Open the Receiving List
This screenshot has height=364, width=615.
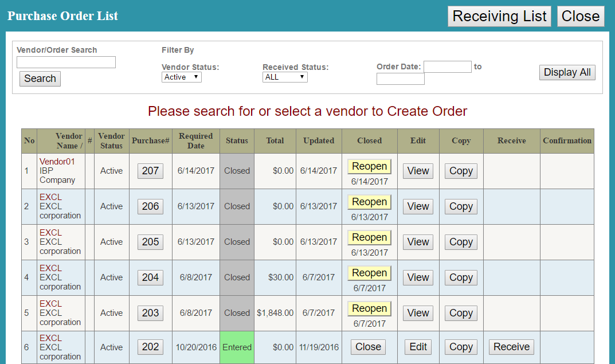click(499, 16)
